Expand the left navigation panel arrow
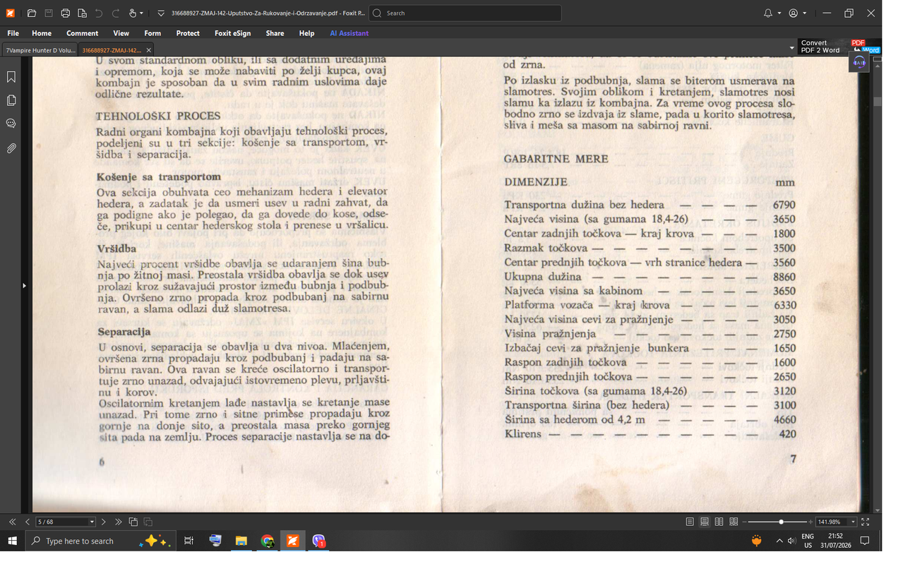The width and height of the screenshot is (903, 588). (25, 285)
